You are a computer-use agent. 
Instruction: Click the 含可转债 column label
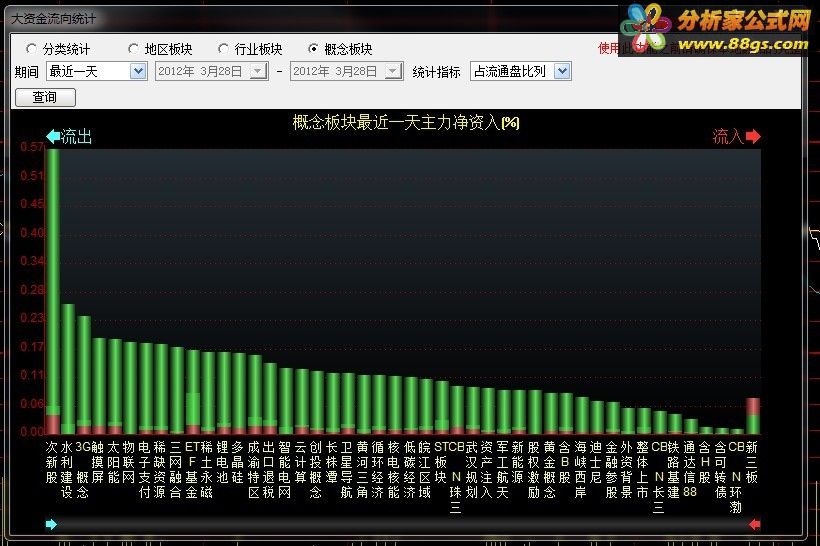tap(720, 470)
